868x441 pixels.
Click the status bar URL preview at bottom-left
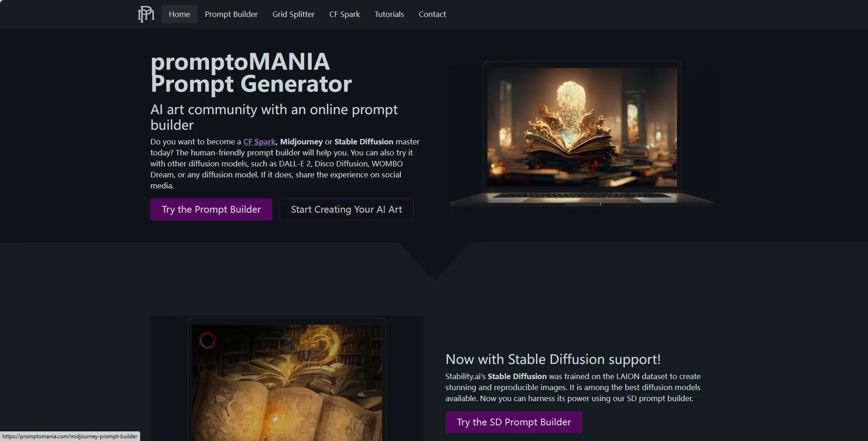[70, 436]
